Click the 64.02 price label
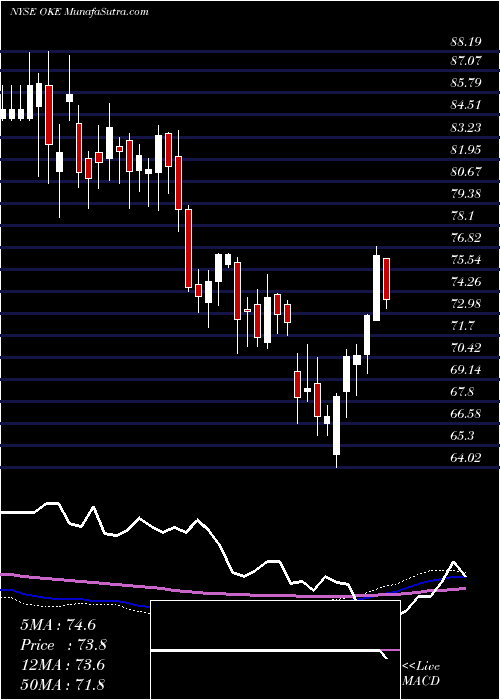 click(x=466, y=457)
